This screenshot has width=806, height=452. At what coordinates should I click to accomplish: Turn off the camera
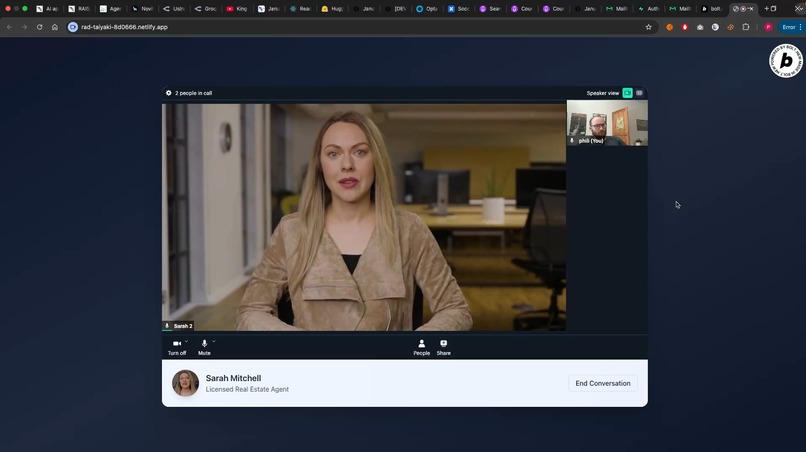(x=177, y=347)
